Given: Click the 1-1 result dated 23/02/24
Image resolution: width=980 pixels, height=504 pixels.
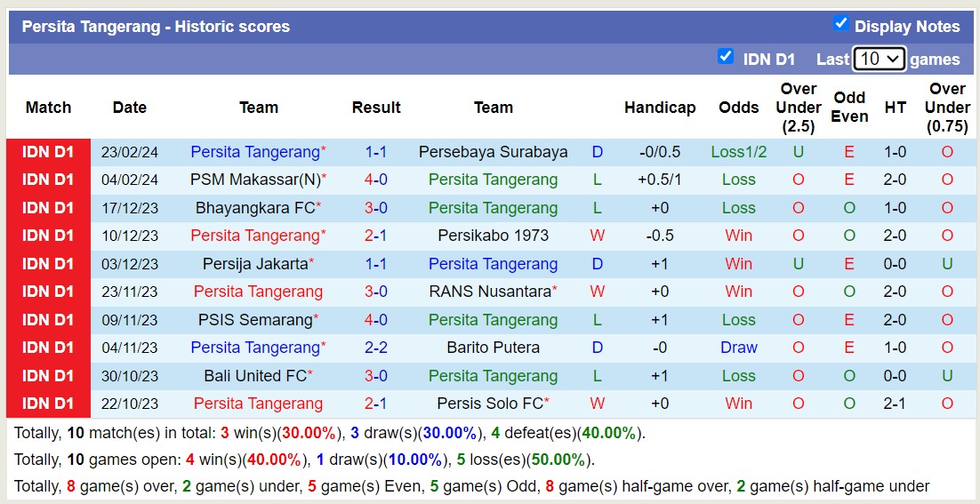Looking at the screenshot, I should tap(375, 152).
